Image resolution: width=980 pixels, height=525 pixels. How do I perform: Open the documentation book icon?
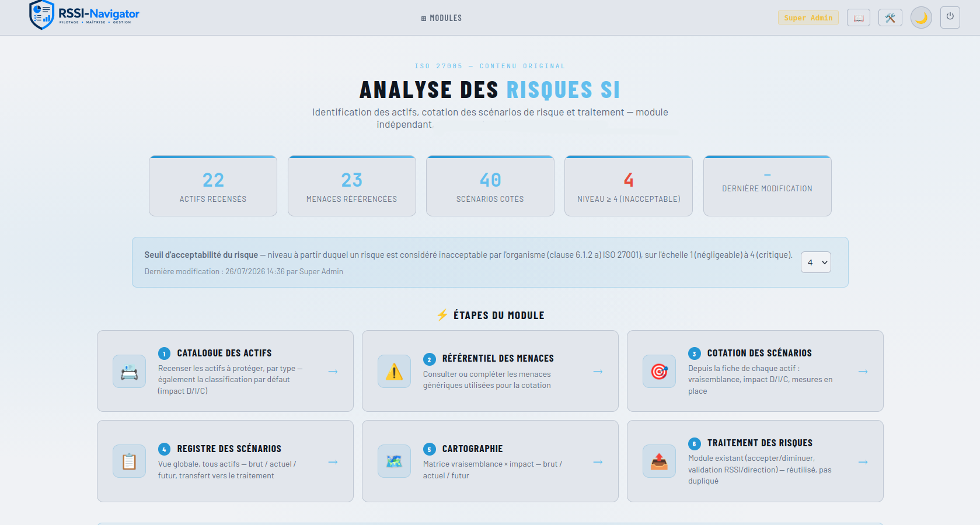[859, 17]
